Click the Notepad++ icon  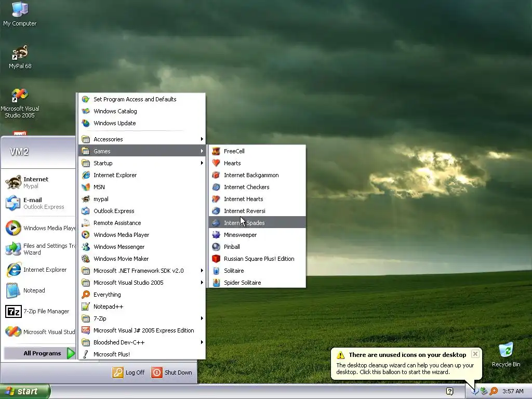pos(86,307)
